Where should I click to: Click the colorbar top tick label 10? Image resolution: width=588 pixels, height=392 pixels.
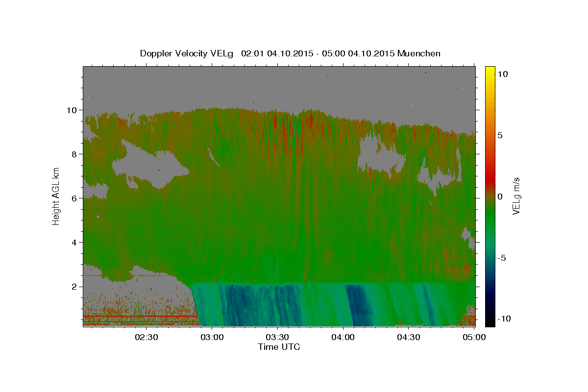point(503,74)
